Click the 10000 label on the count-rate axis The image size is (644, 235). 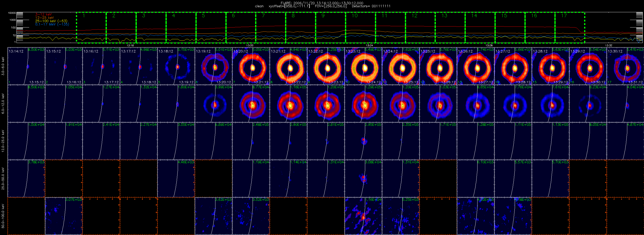click(12, 13)
